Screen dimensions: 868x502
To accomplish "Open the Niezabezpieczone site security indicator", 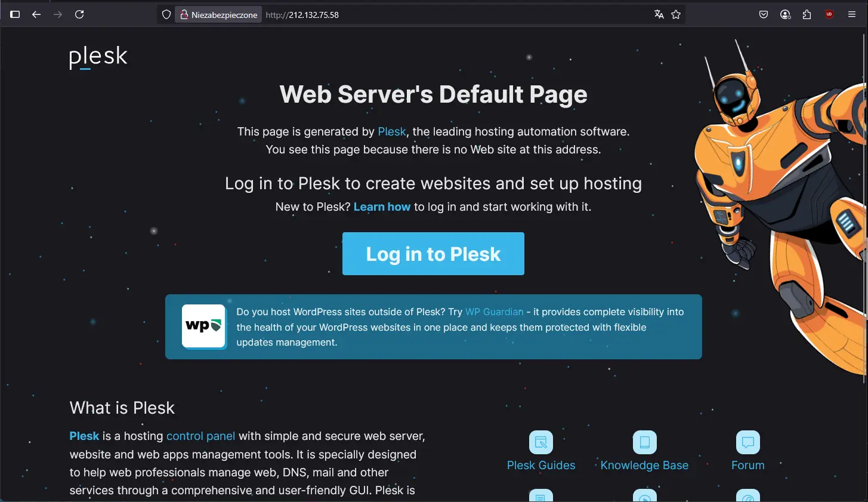I will click(x=218, y=15).
